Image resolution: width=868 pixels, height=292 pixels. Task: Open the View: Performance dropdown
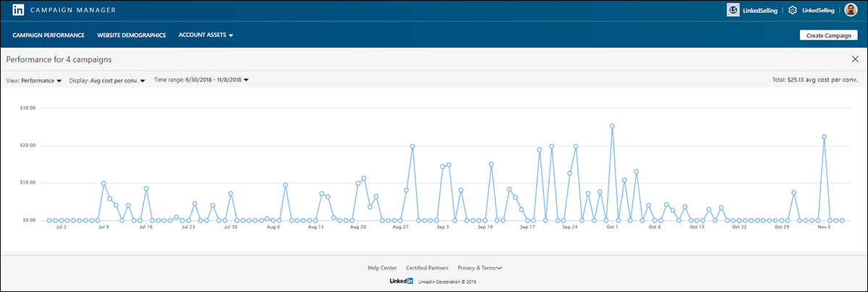click(33, 80)
